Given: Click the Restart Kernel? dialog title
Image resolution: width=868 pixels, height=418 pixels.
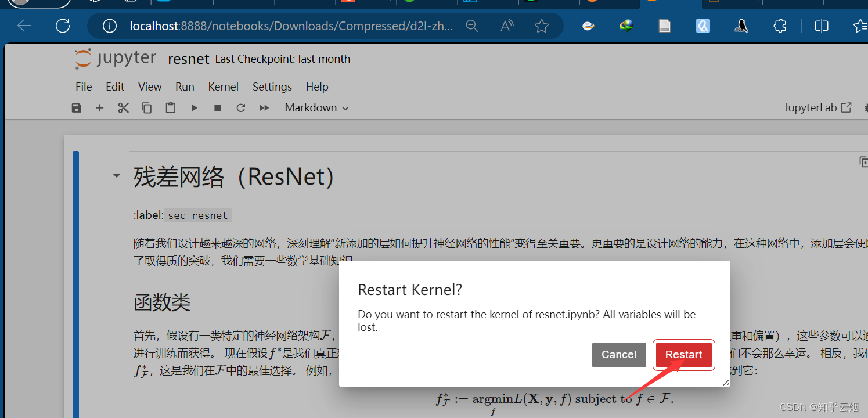Looking at the screenshot, I should 410,290.
